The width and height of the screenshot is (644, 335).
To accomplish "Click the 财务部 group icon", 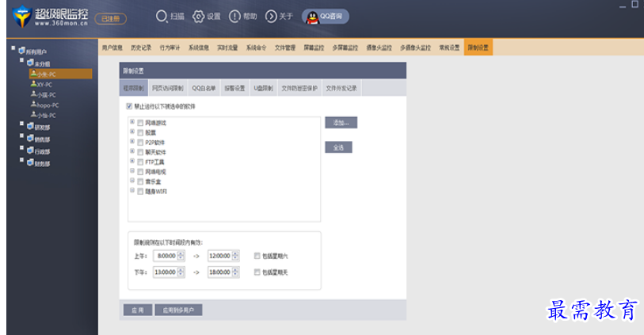I will (30, 162).
